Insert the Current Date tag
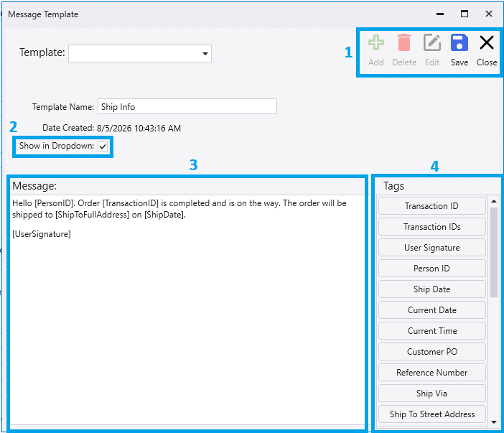 click(431, 310)
